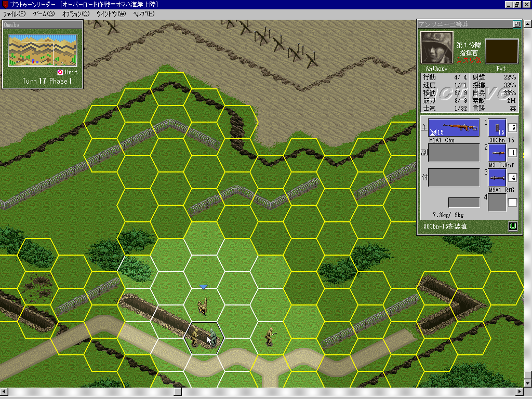Click the 30Cbn-15を装填 status message

point(445,227)
